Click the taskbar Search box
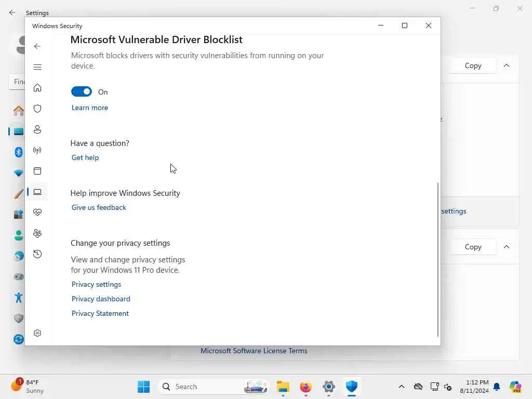 pyautogui.click(x=213, y=387)
